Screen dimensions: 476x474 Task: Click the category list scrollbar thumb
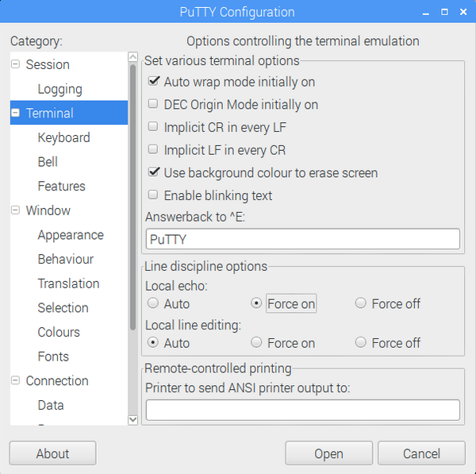click(132, 197)
